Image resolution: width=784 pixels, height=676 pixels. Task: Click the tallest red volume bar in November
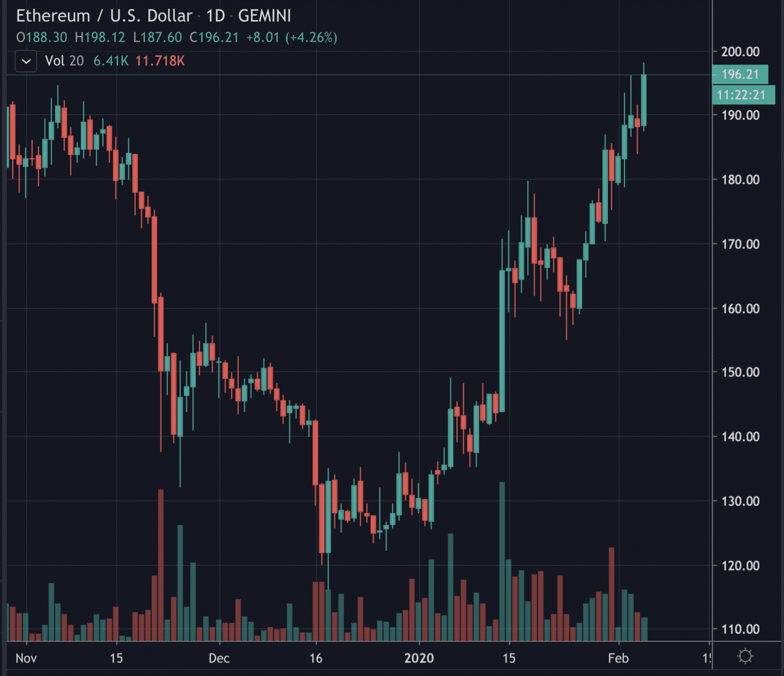[161, 565]
